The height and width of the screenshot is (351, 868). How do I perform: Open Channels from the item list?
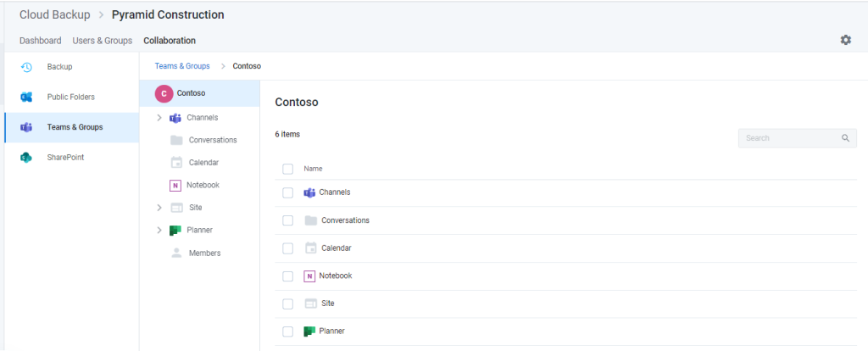[x=335, y=192]
